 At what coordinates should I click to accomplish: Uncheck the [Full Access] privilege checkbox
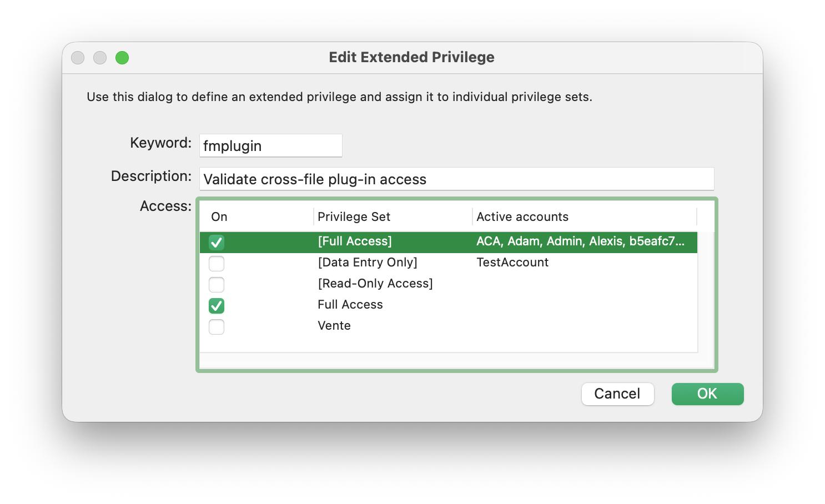[217, 242]
